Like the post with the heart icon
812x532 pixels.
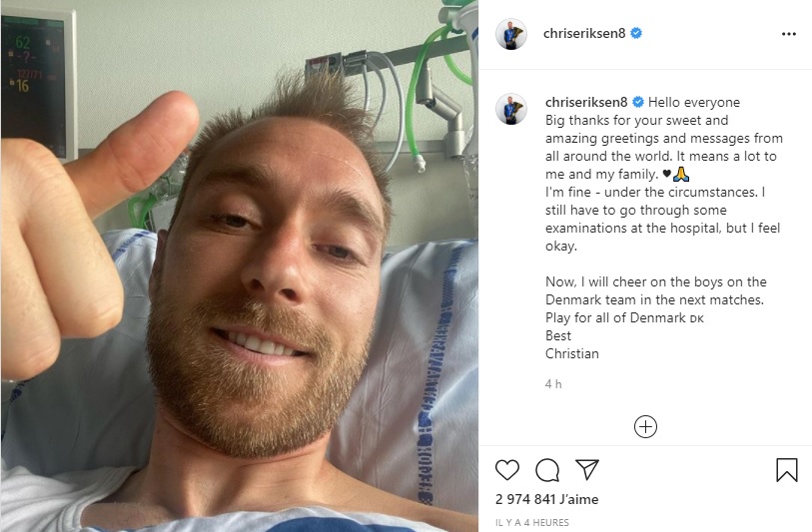coord(507,470)
